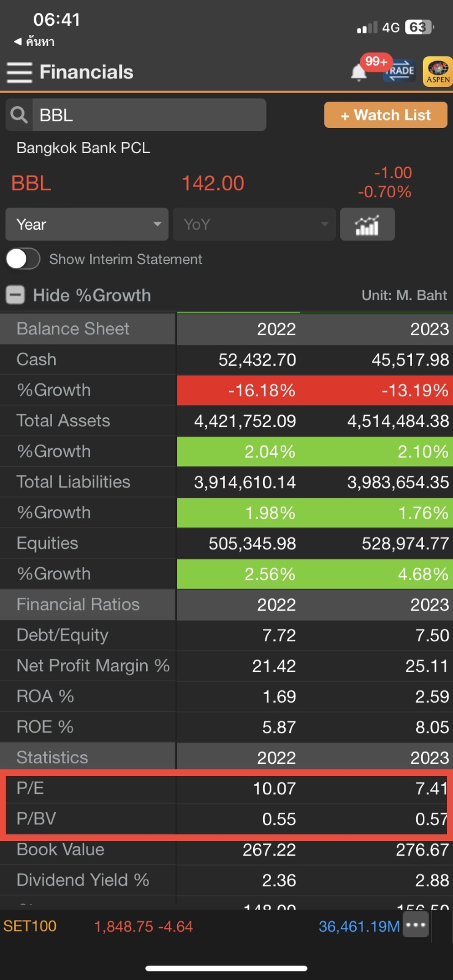Image resolution: width=453 pixels, height=980 pixels.
Task: Add BBL to Watch List
Action: 386,115
